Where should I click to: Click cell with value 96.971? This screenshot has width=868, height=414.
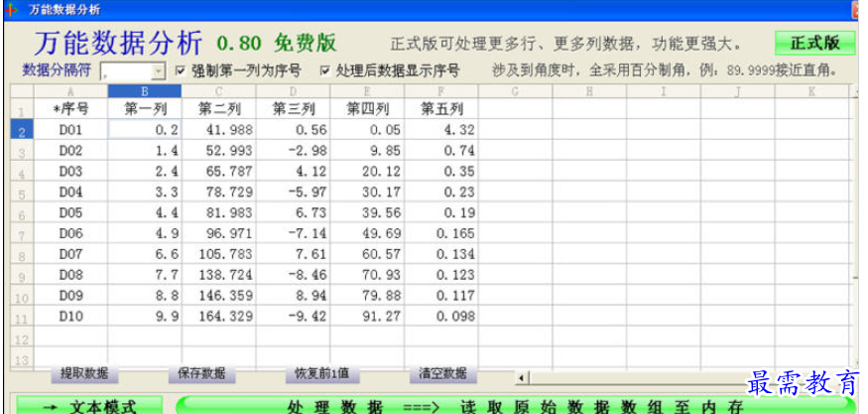218,233
